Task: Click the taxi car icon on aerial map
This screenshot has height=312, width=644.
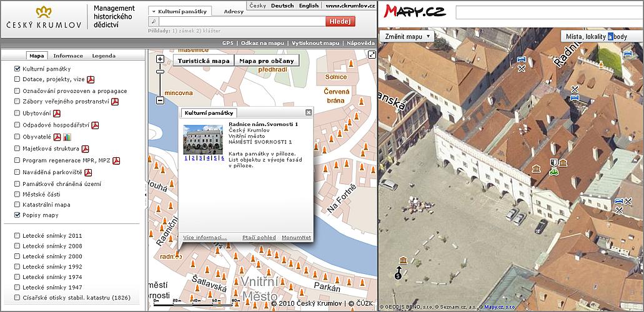Action: click(553, 172)
